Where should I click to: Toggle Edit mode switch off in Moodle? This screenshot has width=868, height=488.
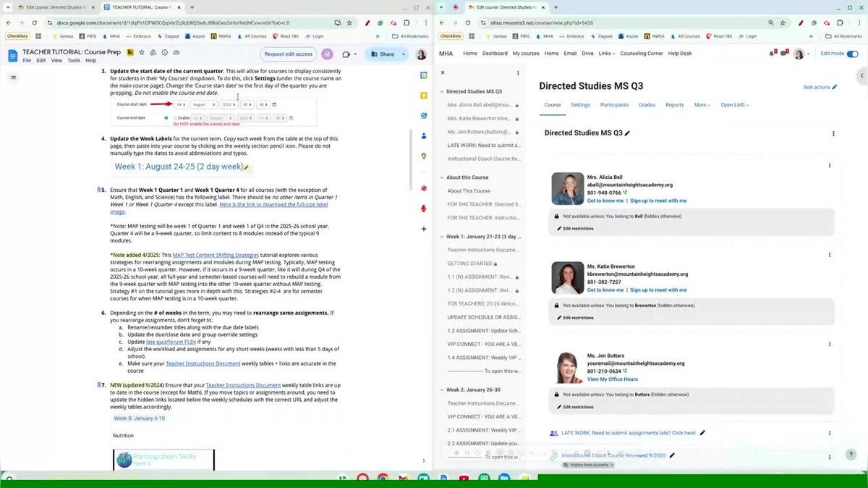pos(852,54)
